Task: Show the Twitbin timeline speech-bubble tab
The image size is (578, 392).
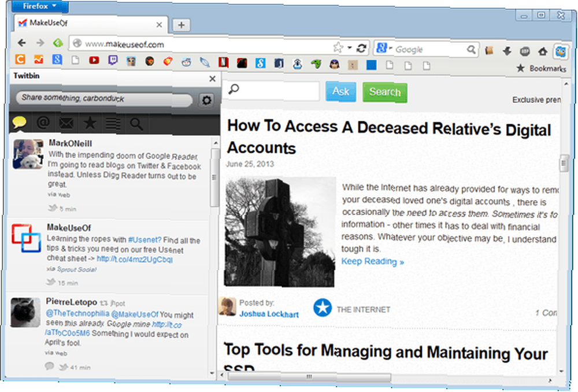Action: pyautogui.click(x=20, y=123)
